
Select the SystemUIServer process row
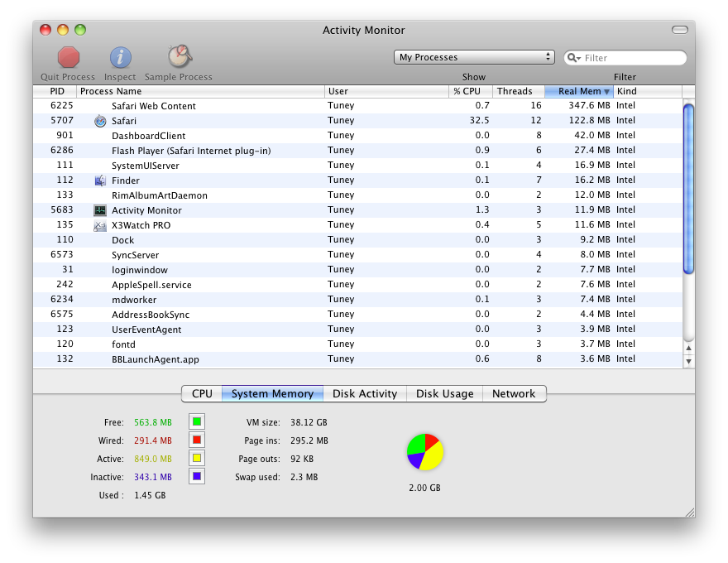(357, 166)
